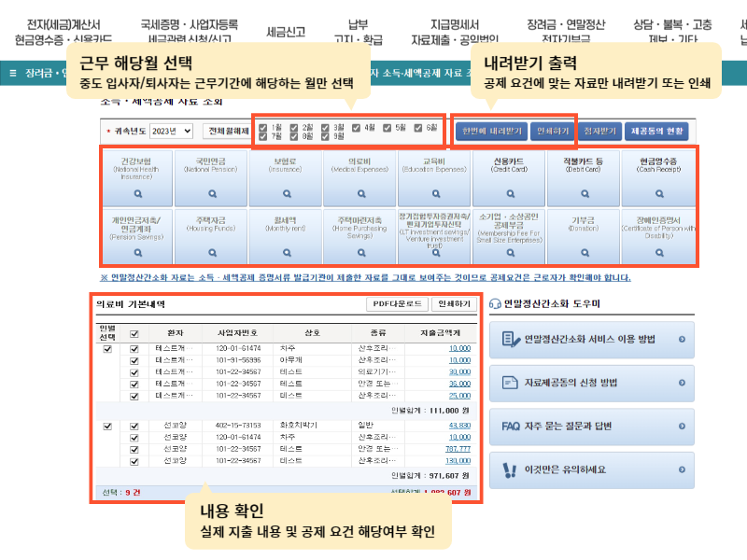Toggle the select-all checkbox in table header
747x560 pixels.
134,333
